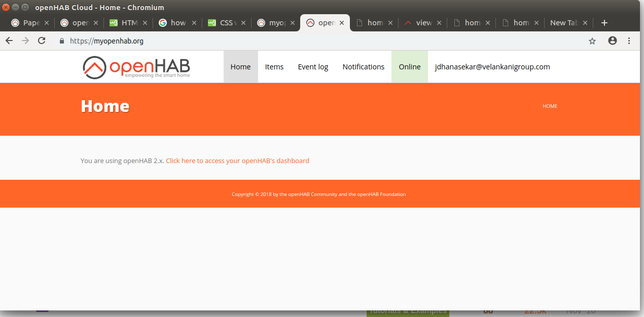Click the openHAB logo

[136, 66]
